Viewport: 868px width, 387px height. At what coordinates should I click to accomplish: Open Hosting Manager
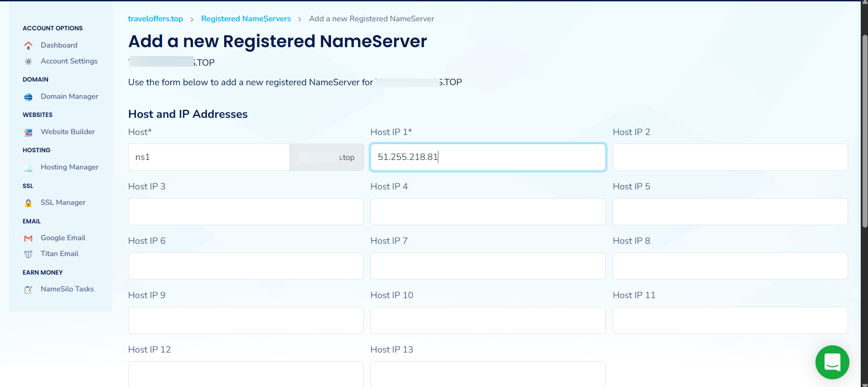point(70,167)
